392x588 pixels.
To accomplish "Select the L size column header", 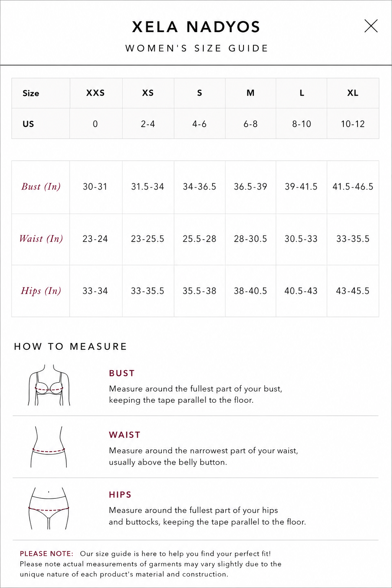I will tap(301, 93).
